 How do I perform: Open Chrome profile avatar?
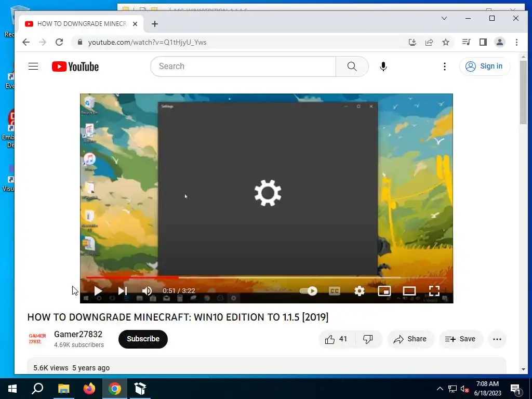pos(500,42)
